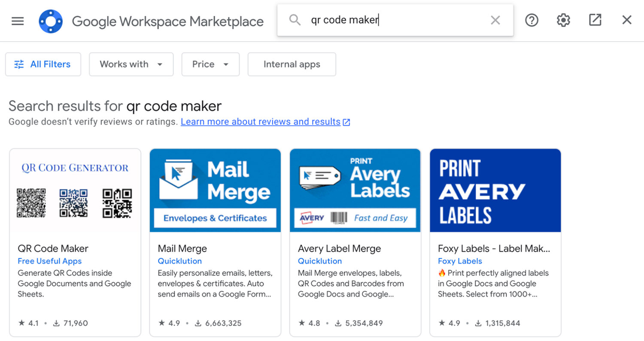Open the Foxy Labels - Label Maker title

494,248
